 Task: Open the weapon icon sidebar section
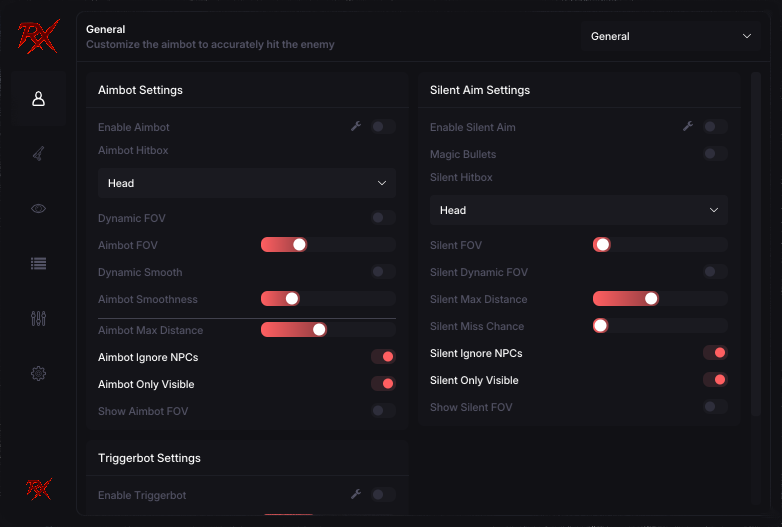[x=38, y=154]
